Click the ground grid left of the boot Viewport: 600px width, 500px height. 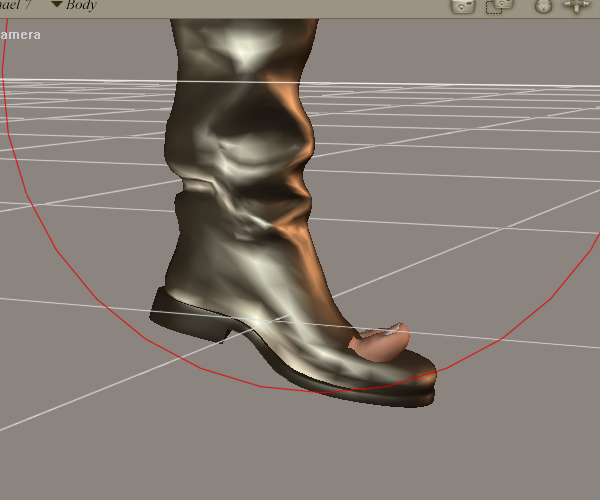click(x=80, y=250)
